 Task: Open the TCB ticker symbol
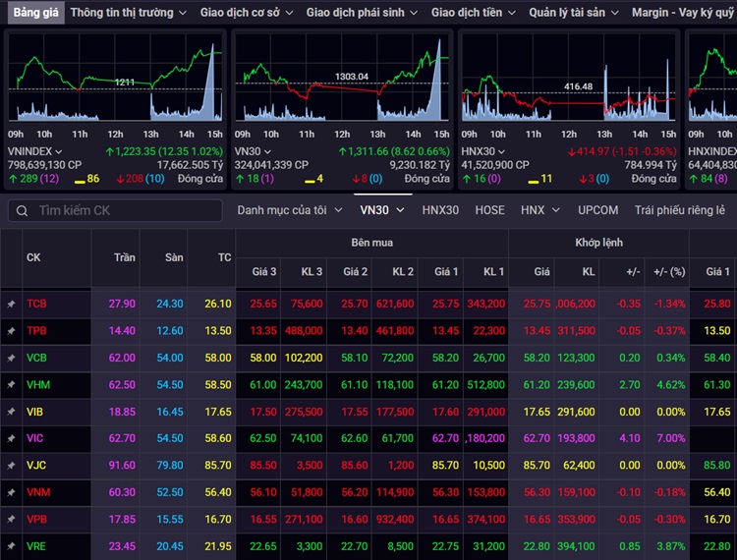[36, 304]
